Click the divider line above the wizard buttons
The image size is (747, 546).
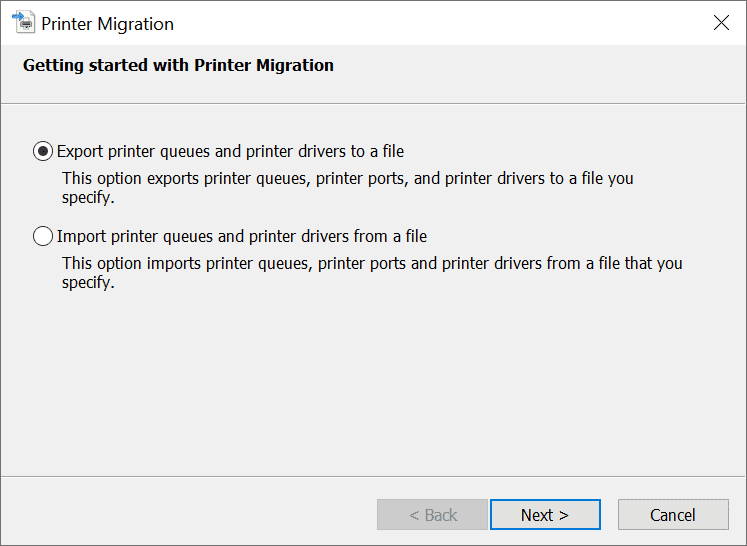pos(373,477)
